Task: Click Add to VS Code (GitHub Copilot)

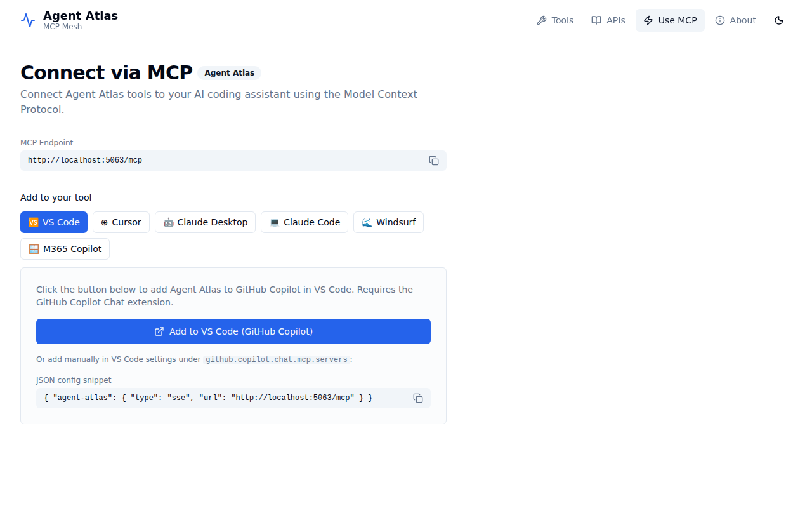Action: pos(233,331)
